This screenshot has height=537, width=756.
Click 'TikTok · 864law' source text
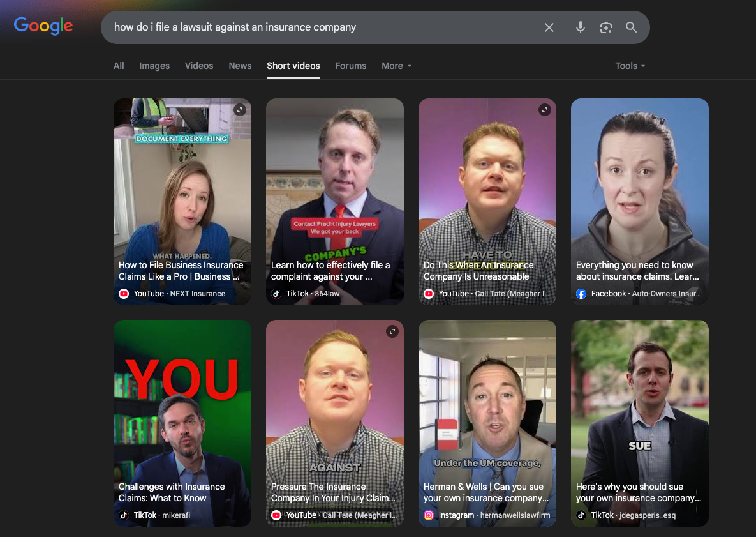point(313,293)
